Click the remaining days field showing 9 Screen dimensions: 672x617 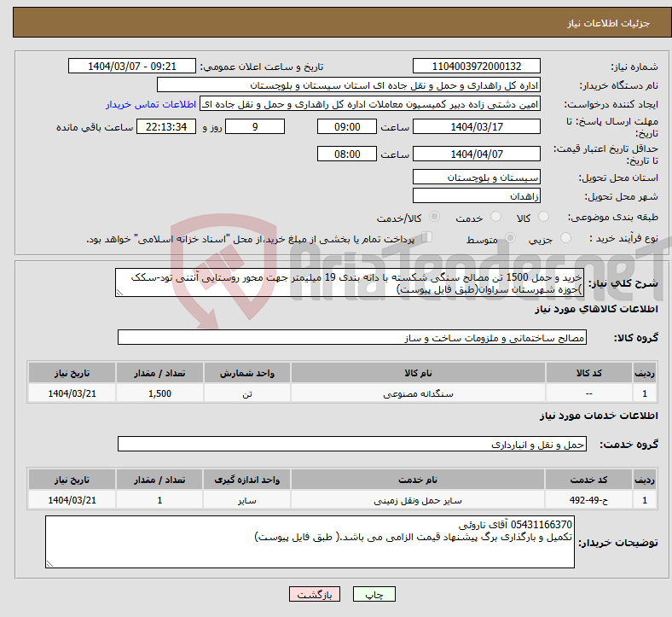[x=255, y=126]
